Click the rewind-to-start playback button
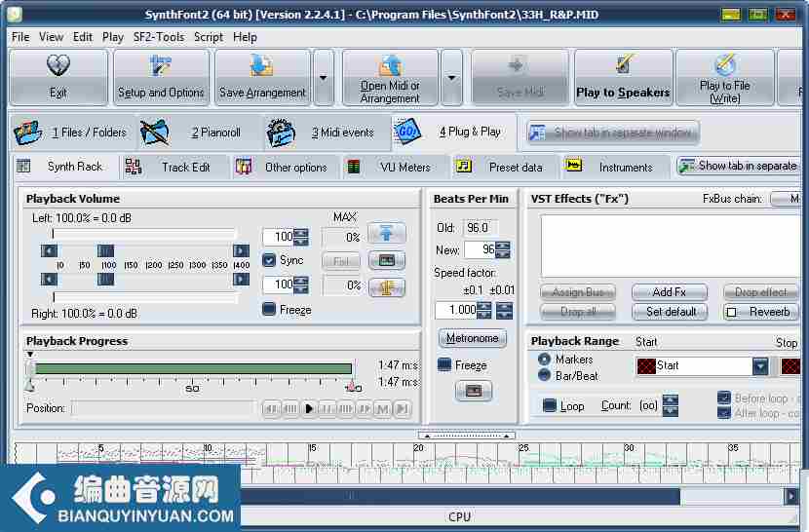 [270, 408]
